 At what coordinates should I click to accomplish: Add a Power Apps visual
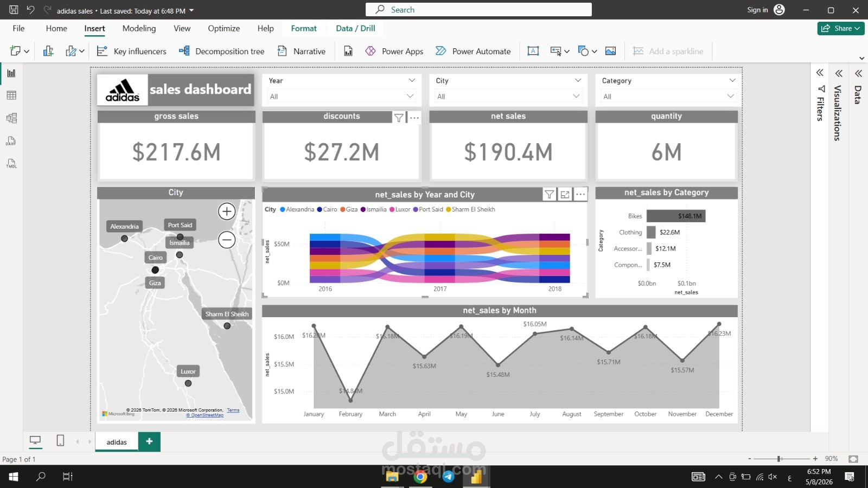394,51
